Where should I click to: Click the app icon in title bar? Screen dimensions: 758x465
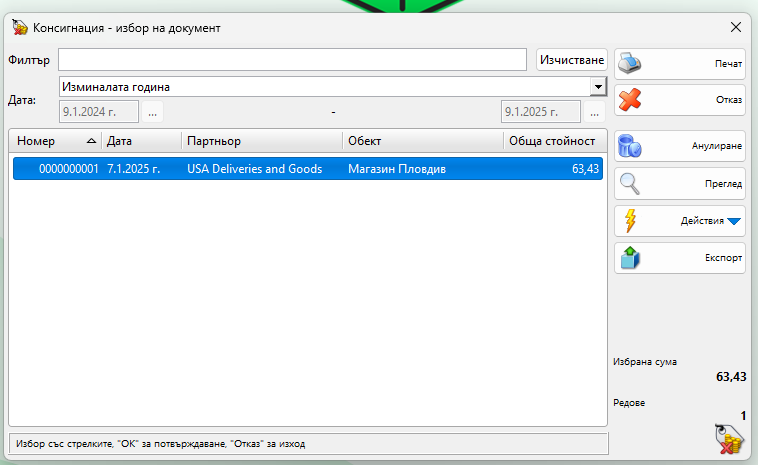[18, 27]
